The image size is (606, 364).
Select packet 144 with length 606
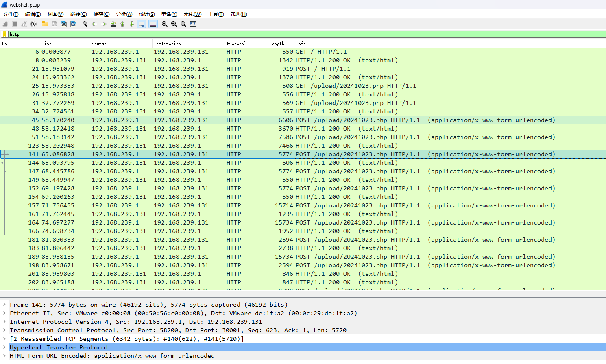coord(303,163)
